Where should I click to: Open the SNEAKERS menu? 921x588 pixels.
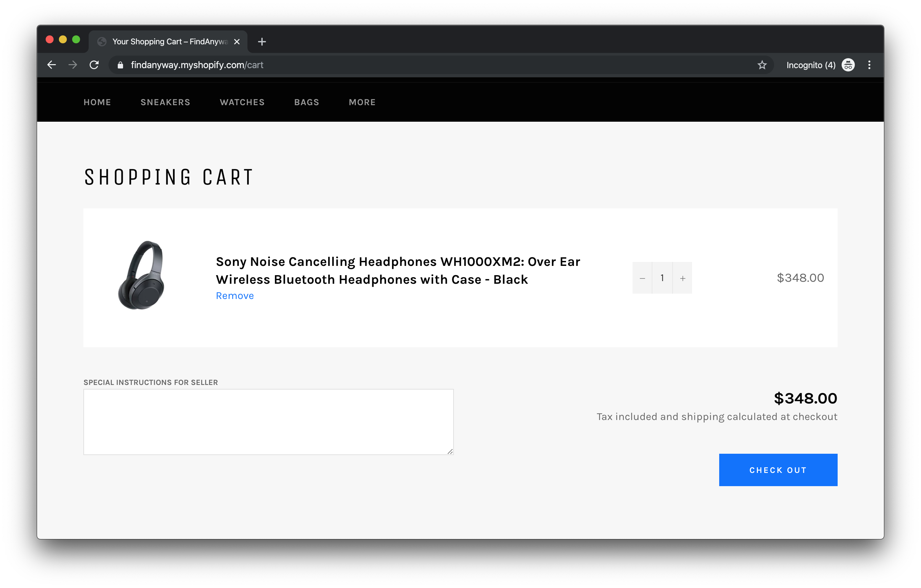click(x=165, y=102)
